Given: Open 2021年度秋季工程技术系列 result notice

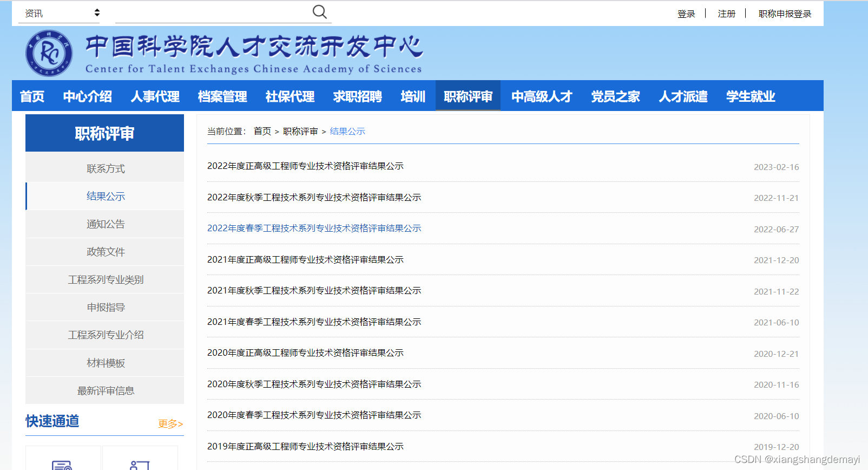Looking at the screenshot, I should [314, 291].
